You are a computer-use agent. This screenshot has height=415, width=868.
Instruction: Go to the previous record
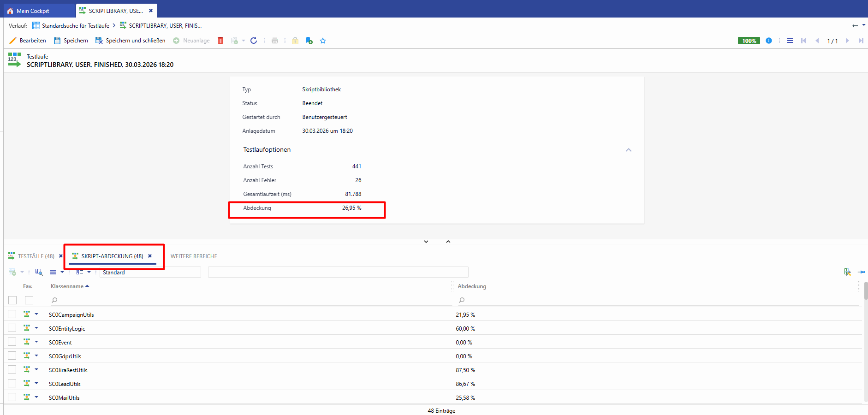point(817,41)
